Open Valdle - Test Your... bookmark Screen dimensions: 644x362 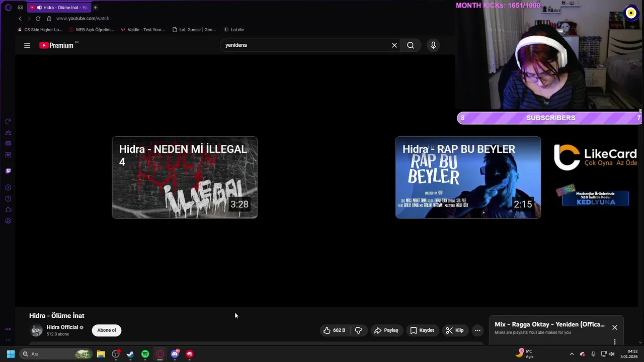(x=142, y=30)
